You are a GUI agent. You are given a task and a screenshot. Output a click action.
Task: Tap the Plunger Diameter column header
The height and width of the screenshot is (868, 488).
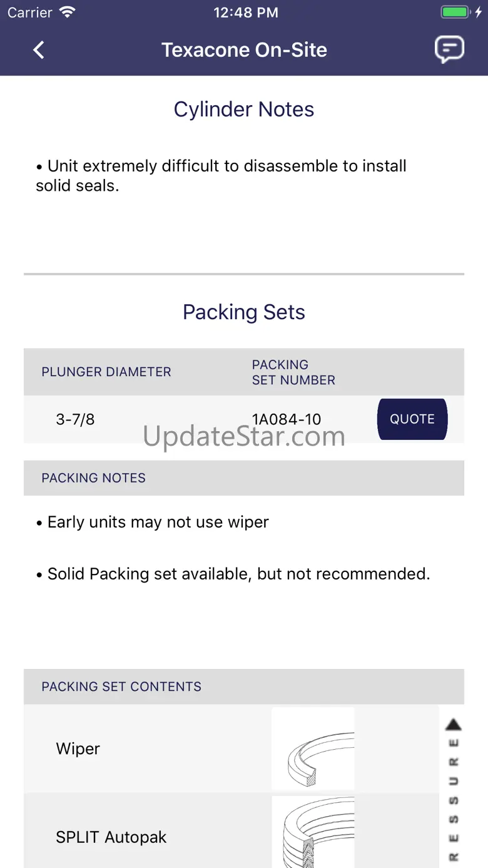pos(106,372)
